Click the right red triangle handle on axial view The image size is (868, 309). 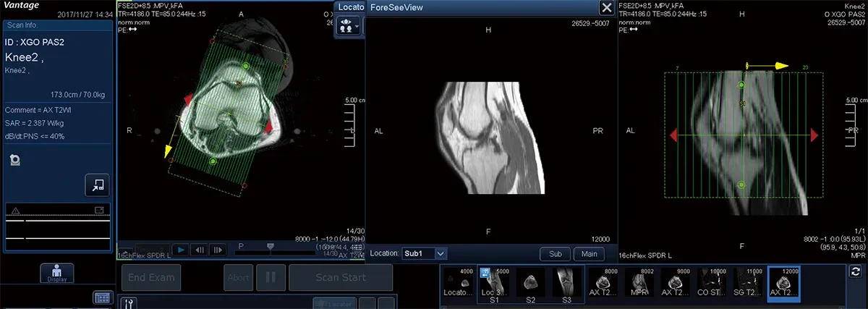click(x=268, y=127)
